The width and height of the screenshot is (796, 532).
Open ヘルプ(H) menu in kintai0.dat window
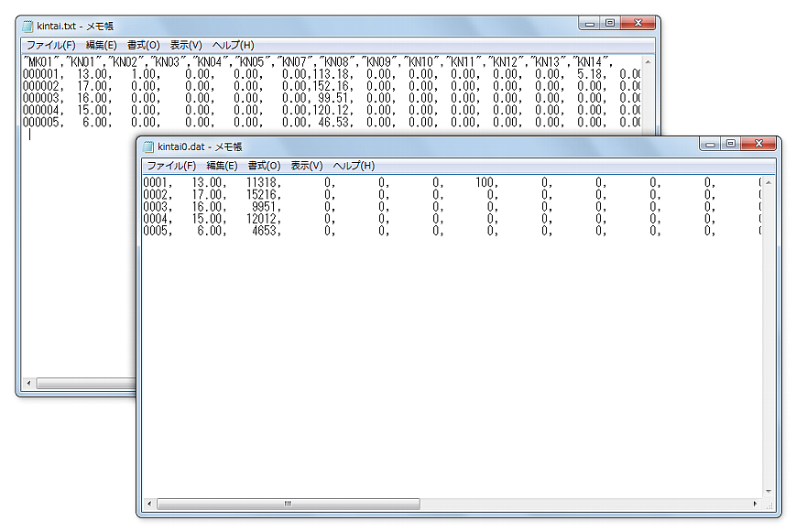pyautogui.click(x=354, y=166)
